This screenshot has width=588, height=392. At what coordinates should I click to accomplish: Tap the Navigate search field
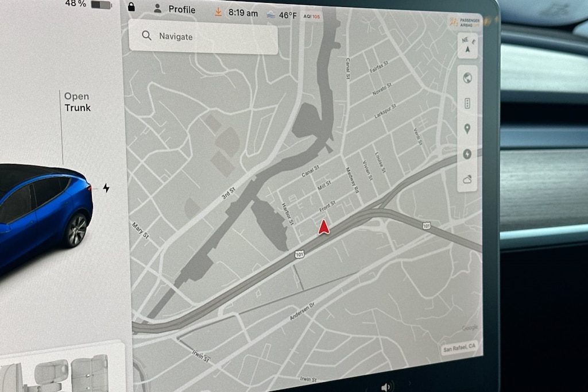pyautogui.click(x=203, y=37)
